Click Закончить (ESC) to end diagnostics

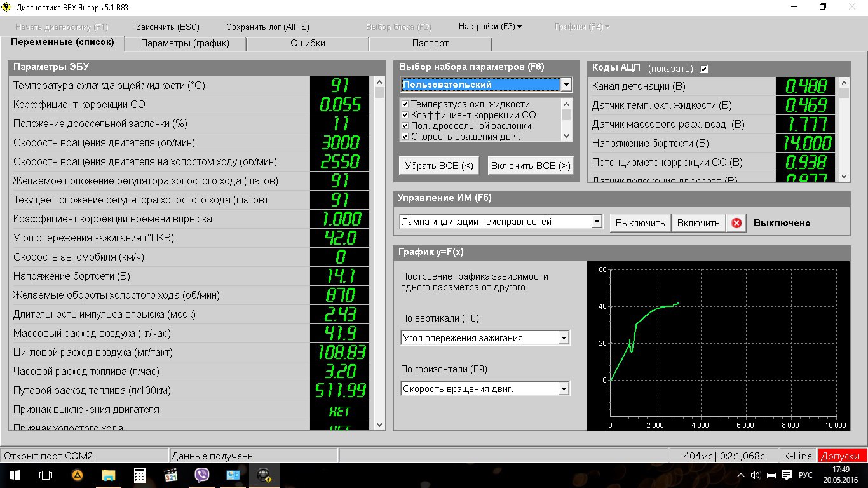coord(168,27)
